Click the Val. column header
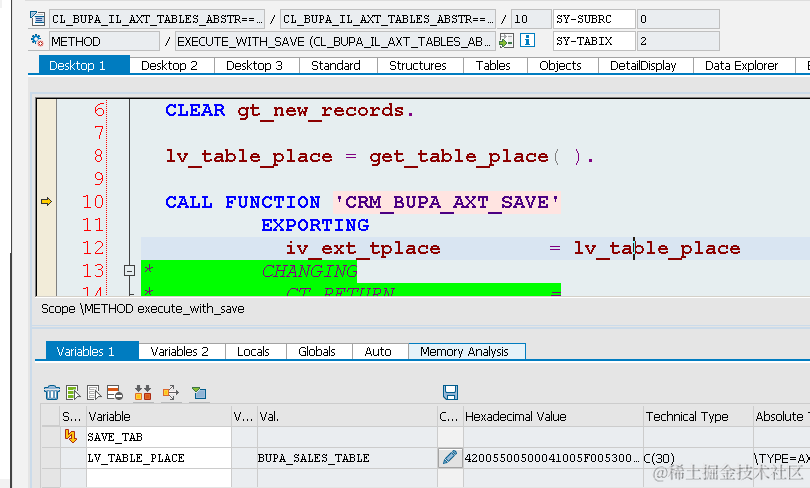Screen dimensions: 810x488 [347, 416]
